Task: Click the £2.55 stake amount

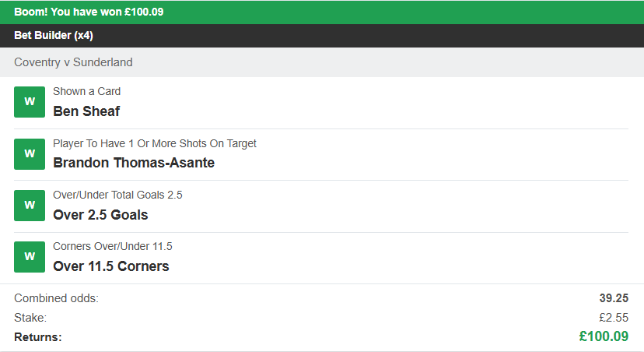Action: pyautogui.click(x=613, y=318)
